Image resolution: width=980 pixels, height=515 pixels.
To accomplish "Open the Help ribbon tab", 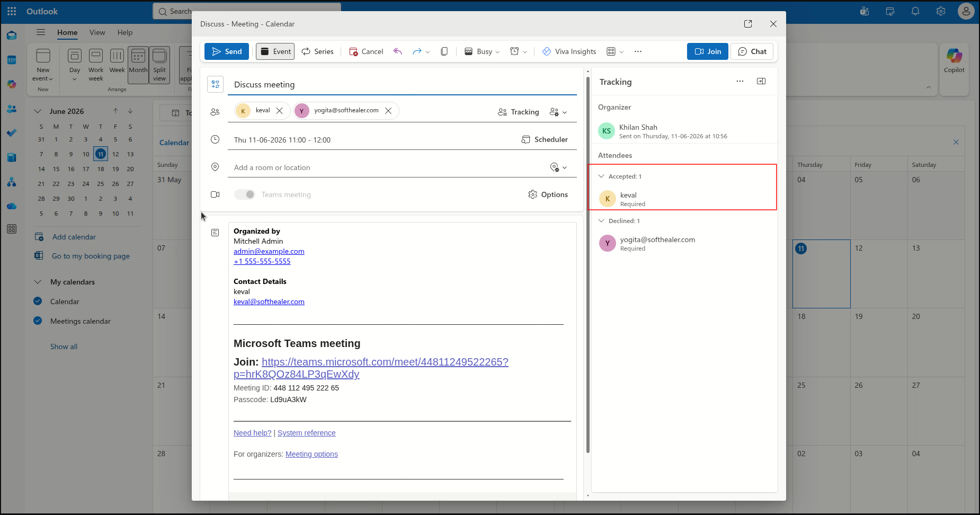I will 125,32.
